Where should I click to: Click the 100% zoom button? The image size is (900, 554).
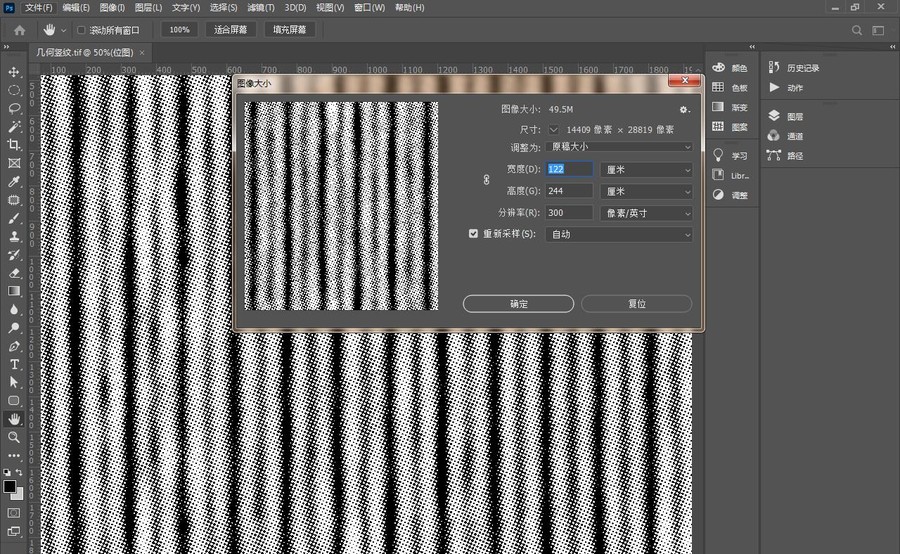click(179, 30)
